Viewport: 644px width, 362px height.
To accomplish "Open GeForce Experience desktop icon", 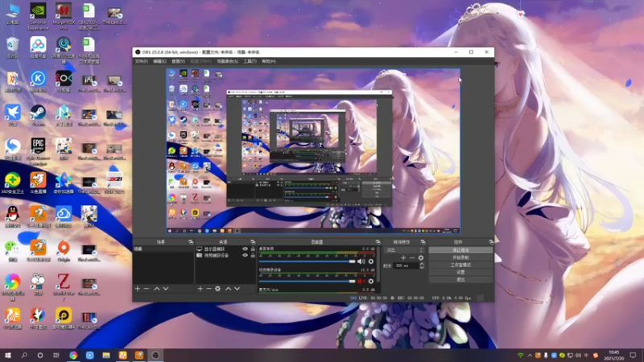I will point(38,16).
